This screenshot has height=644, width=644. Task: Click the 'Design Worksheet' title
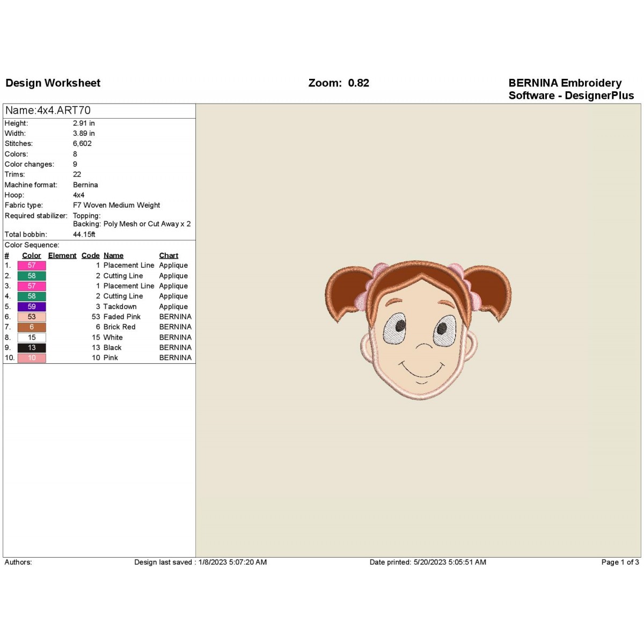point(53,83)
